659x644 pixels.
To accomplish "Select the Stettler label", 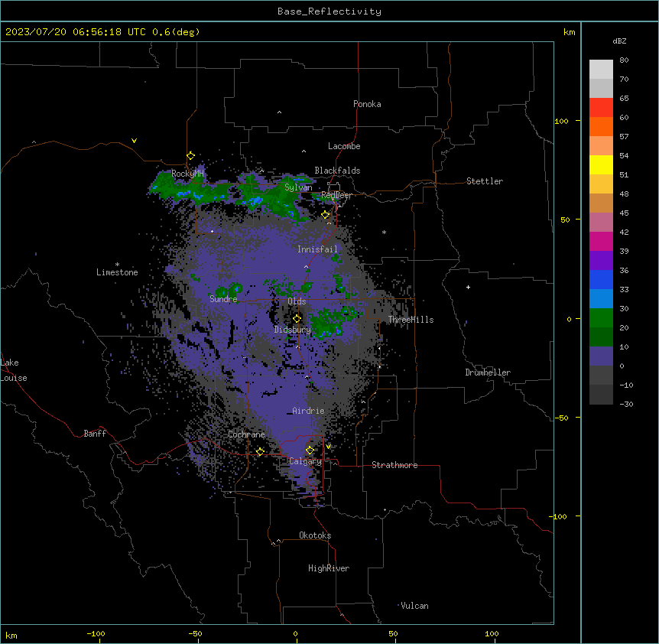I will pyautogui.click(x=485, y=181).
